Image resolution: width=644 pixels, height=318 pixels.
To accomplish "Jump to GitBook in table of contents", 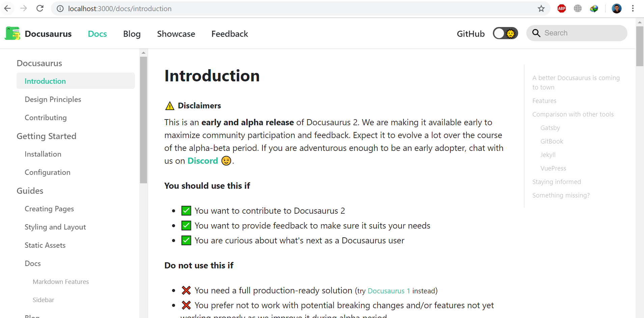I will [552, 141].
